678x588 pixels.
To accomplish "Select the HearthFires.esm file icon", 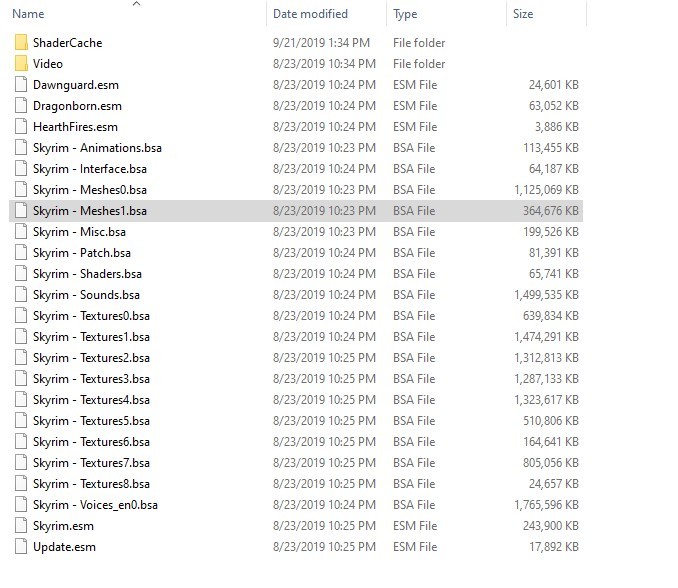I will coord(21,127).
